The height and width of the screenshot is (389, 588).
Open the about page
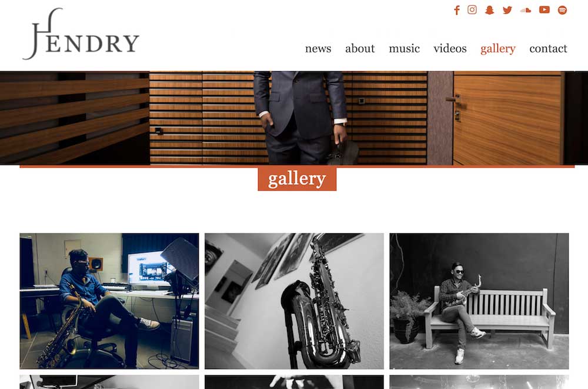(x=360, y=48)
